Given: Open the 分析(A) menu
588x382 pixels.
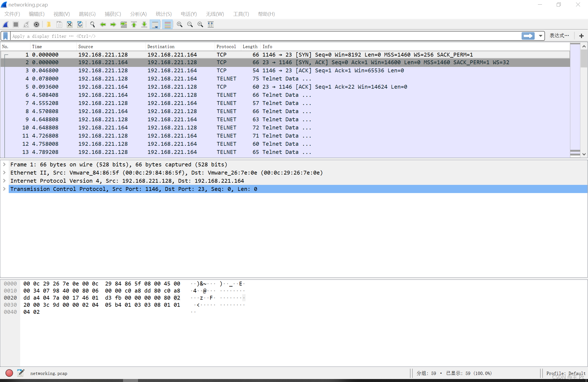Looking at the screenshot, I should click(138, 14).
